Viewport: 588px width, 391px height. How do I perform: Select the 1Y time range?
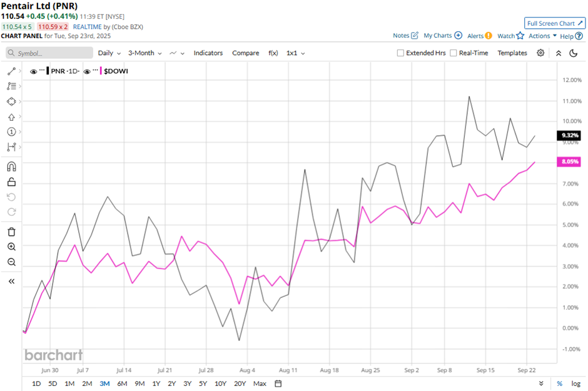coord(156,383)
